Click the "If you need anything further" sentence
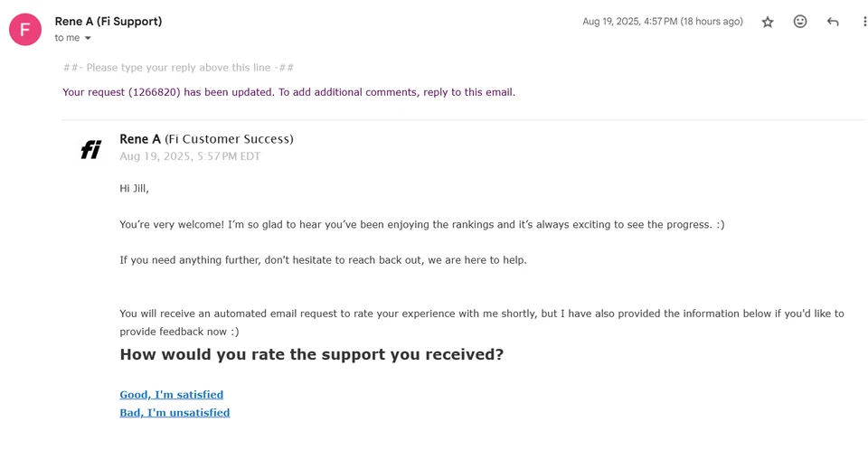Image resolution: width=868 pixels, height=450 pixels. click(x=323, y=260)
